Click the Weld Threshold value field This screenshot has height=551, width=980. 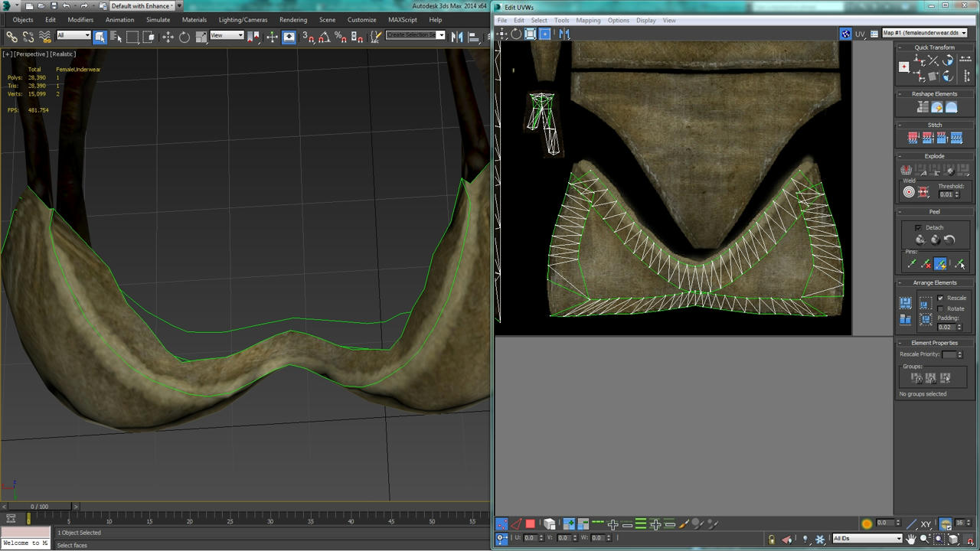(946, 194)
